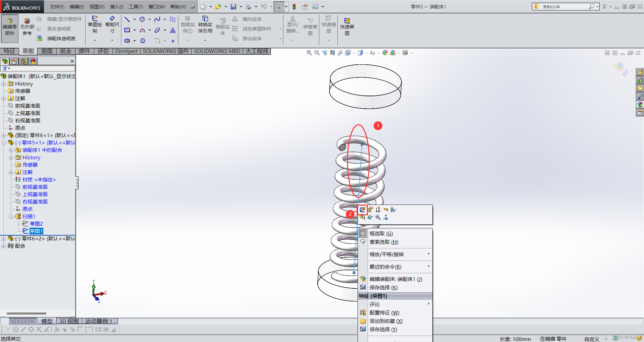The height and width of the screenshot is (342, 644).
Task: Click the Edit Sketch icon in the context toolbar
Action: pyautogui.click(x=363, y=210)
